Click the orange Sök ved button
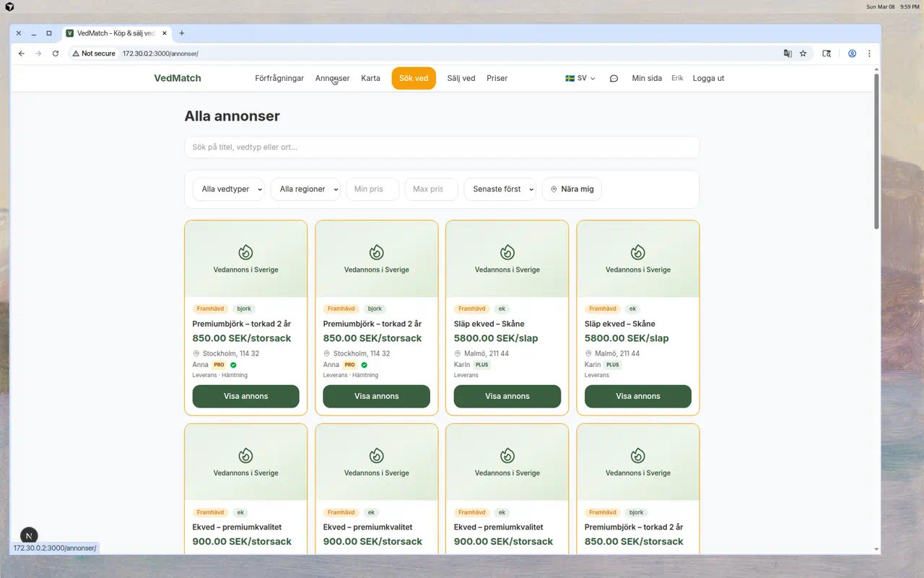The width and height of the screenshot is (924, 578). click(414, 79)
